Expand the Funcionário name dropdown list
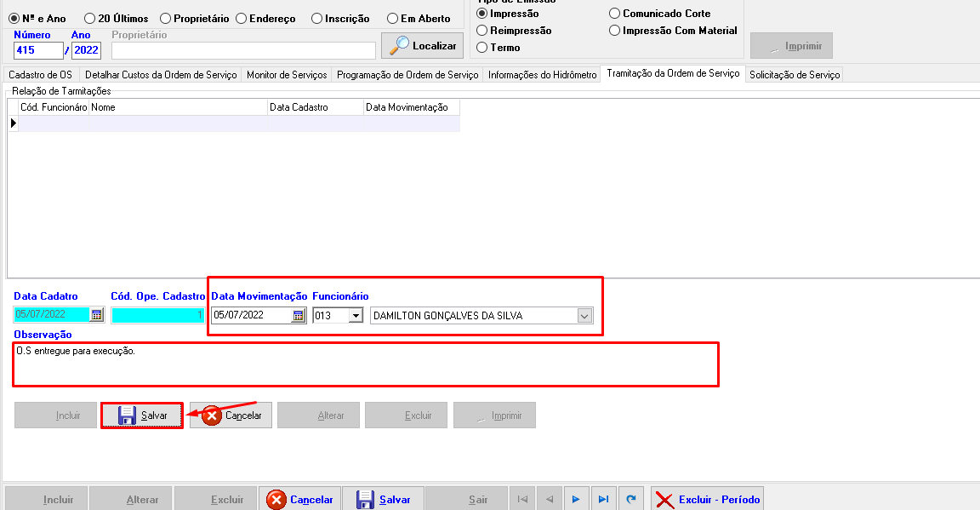The height and width of the screenshot is (510, 980). point(584,315)
